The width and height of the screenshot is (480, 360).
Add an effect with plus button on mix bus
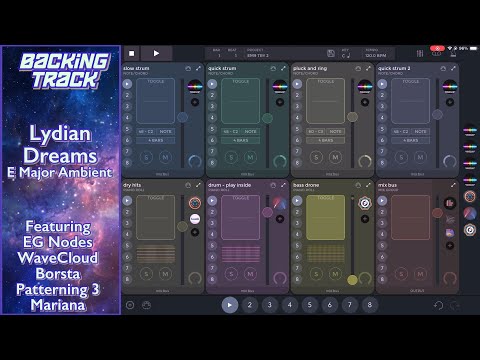(450, 246)
